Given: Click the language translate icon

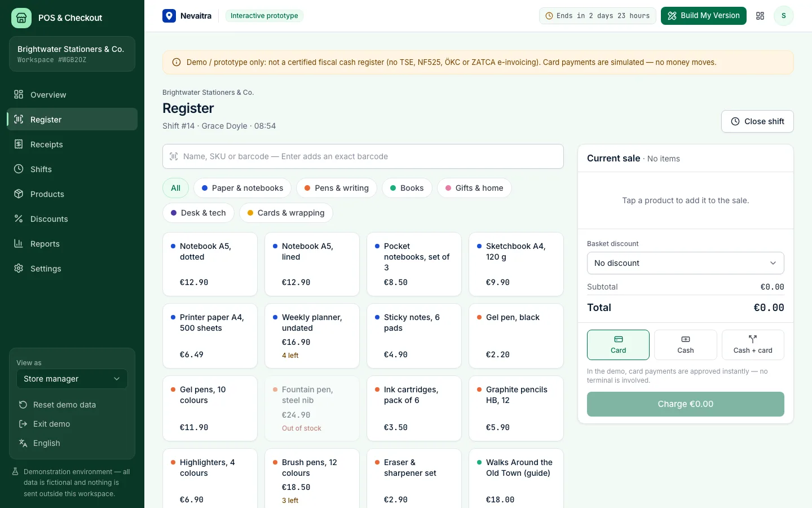Looking at the screenshot, I should (23, 443).
